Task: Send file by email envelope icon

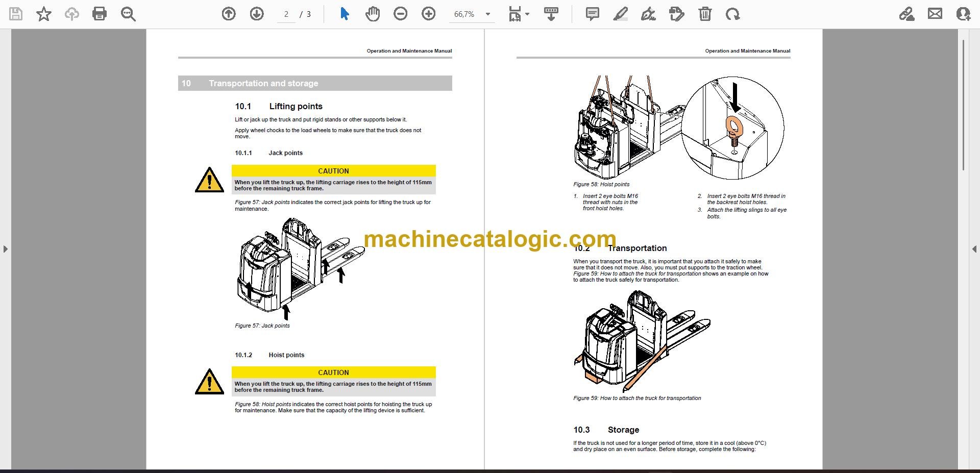Action: (x=935, y=14)
